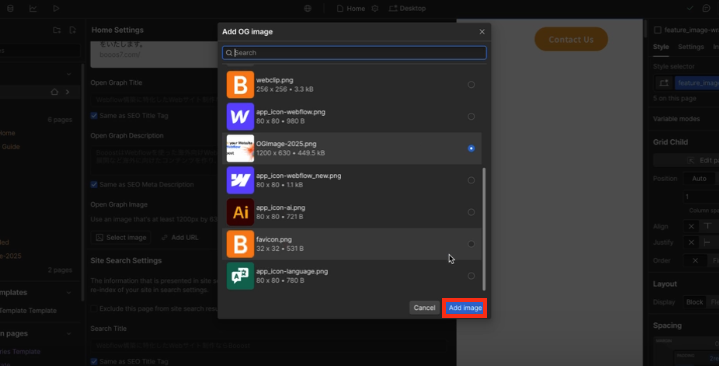Image resolution: width=719 pixels, height=366 pixels.
Task: Click the Add image button
Action: point(465,308)
